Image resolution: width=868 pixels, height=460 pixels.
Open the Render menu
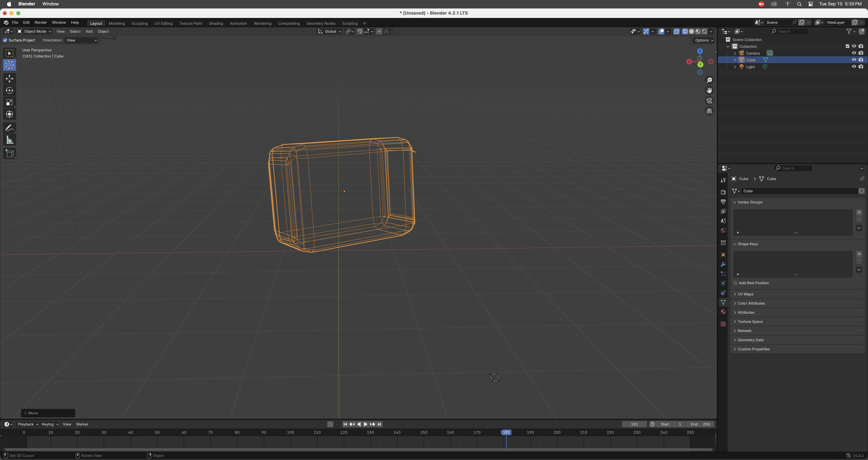pyautogui.click(x=41, y=22)
